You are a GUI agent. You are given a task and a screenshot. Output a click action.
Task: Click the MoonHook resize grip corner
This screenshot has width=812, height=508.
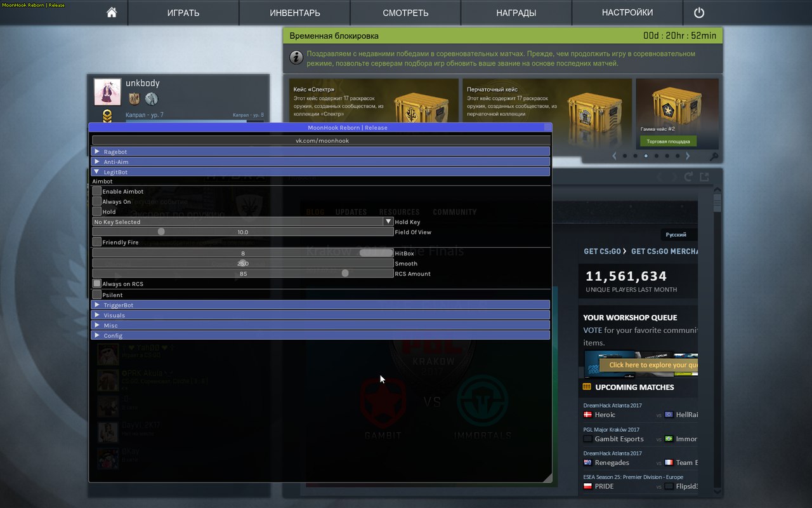point(547,478)
